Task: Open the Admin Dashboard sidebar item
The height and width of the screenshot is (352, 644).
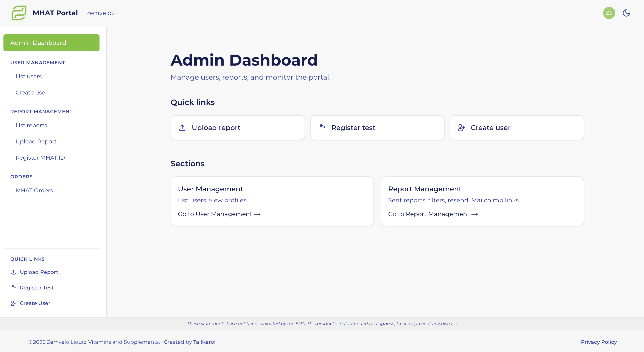Action: tap(38, 42)
